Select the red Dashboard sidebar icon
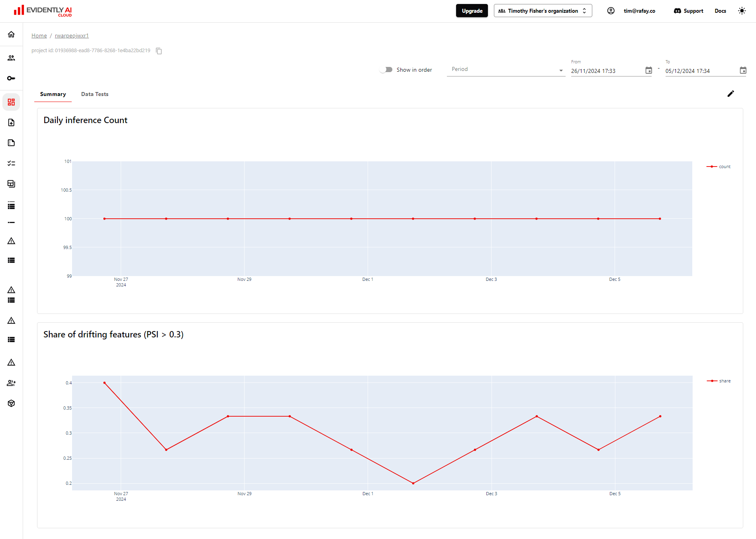 tap(11, 102)
